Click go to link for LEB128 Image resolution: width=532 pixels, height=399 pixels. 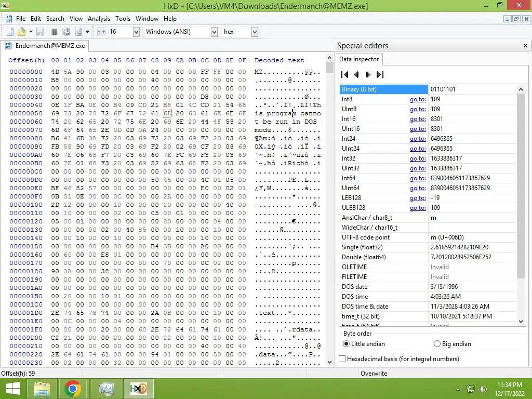[418, 198]
